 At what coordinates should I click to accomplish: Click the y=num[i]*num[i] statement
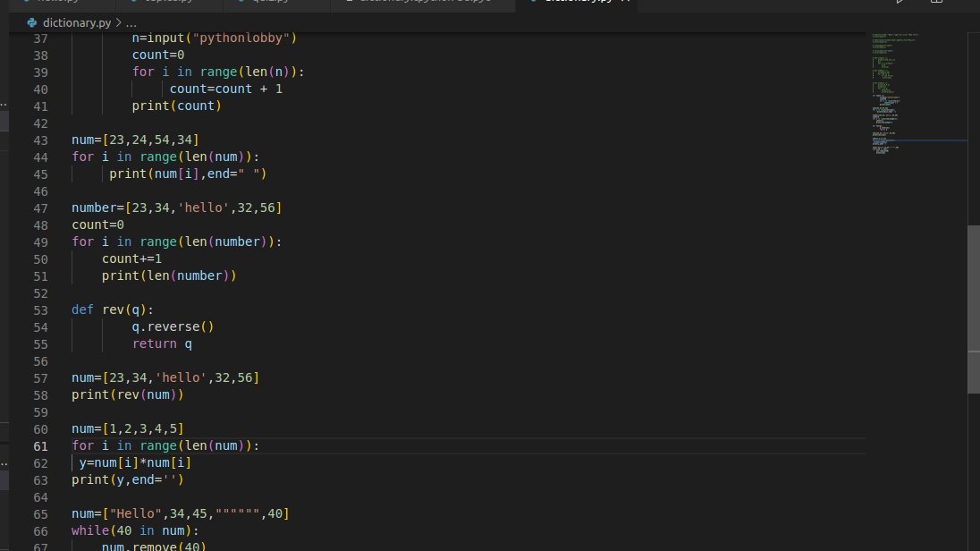[135, 462]
